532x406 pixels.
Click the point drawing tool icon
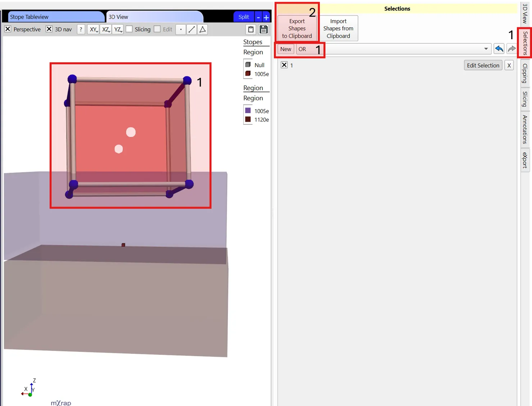[181, 29]
